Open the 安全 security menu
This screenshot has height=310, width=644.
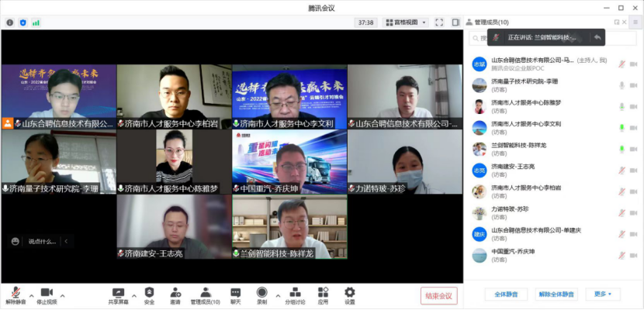[x=149, y=295]
